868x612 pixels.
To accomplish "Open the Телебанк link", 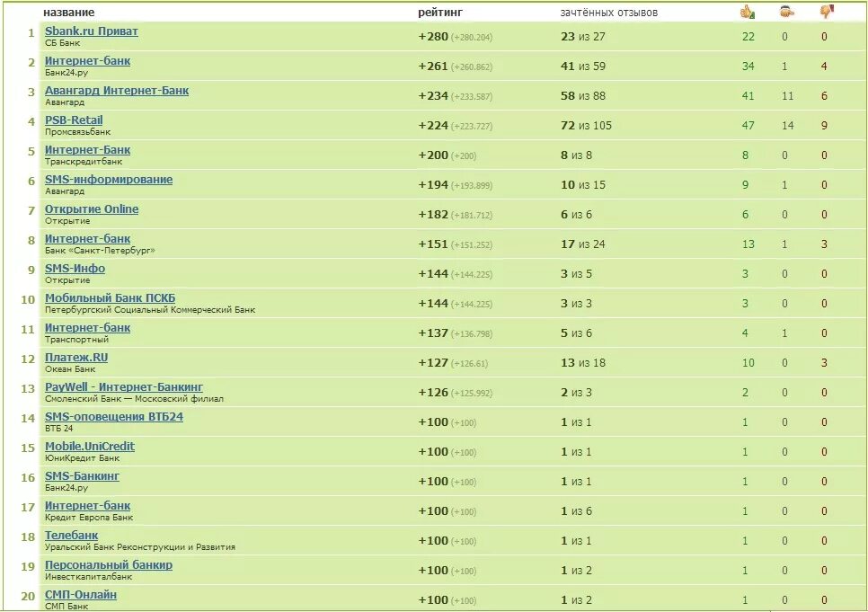I will (71, 535).
